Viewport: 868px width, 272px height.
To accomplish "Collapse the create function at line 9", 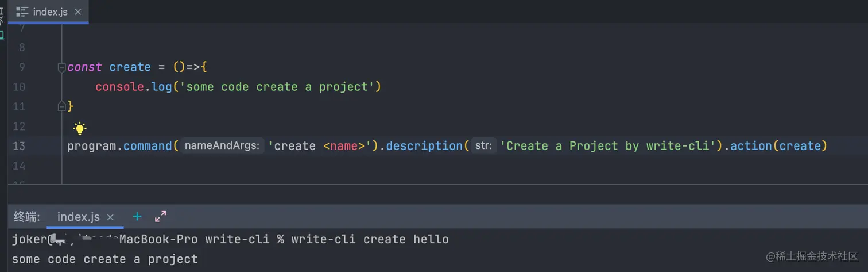I will (x=61, y=67).
